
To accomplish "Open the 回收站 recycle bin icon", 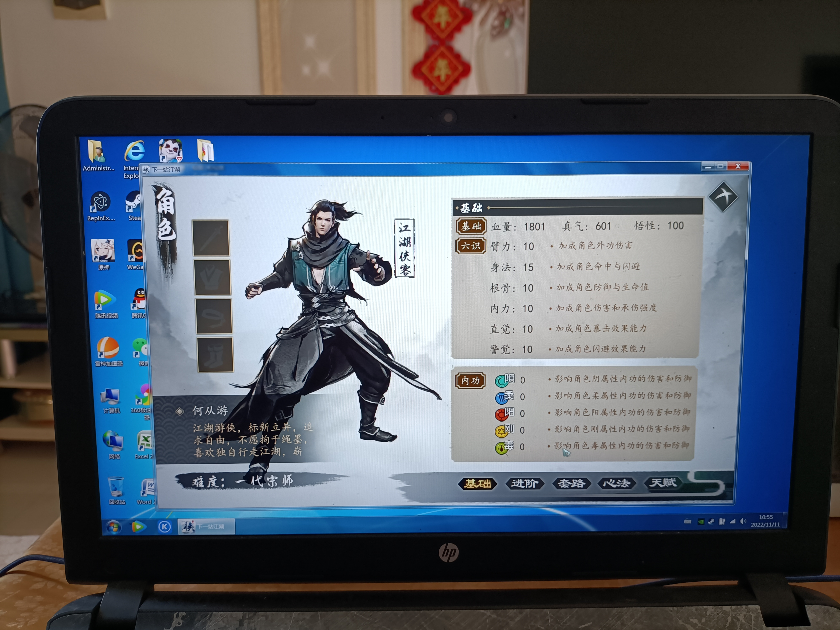I will coord(117,491).
